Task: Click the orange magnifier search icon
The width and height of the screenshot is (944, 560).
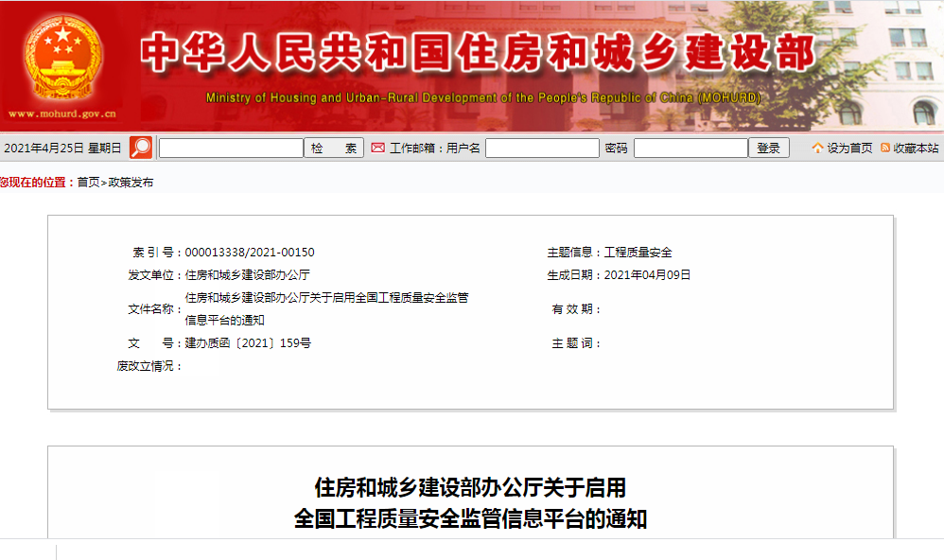Action: point(141,148)
